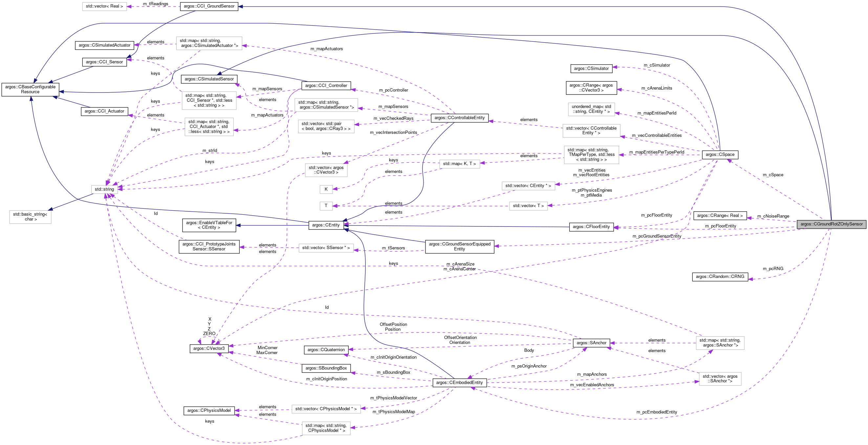Open the argos::CEntity class node
Viewport: 868px width, 445px height.
326,225
